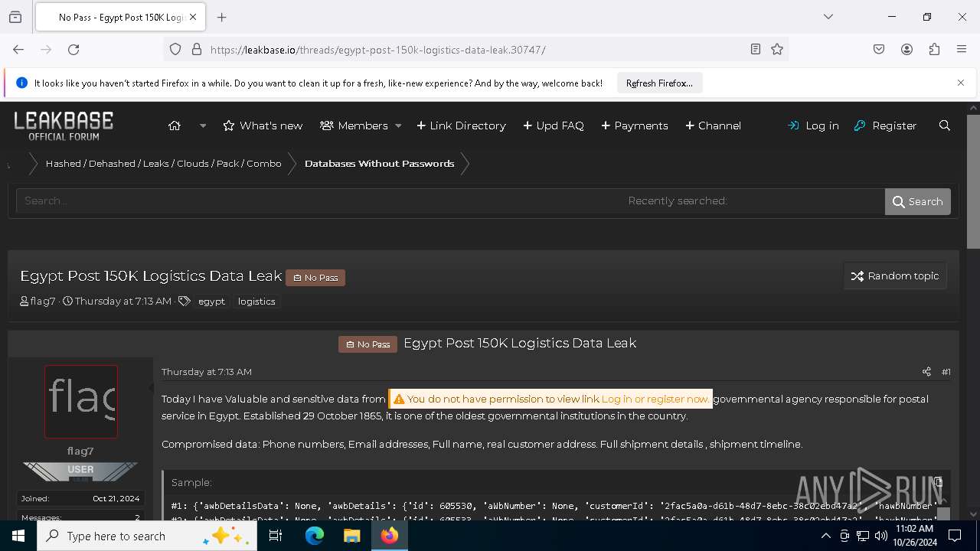Expand the Members dropdown arrow
Image resolution: width=980 pixels, height=551 pixels.
pos(398,126)
